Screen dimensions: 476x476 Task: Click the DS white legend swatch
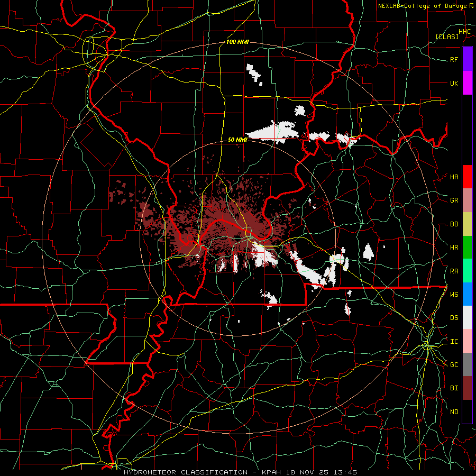coord(467,317)
